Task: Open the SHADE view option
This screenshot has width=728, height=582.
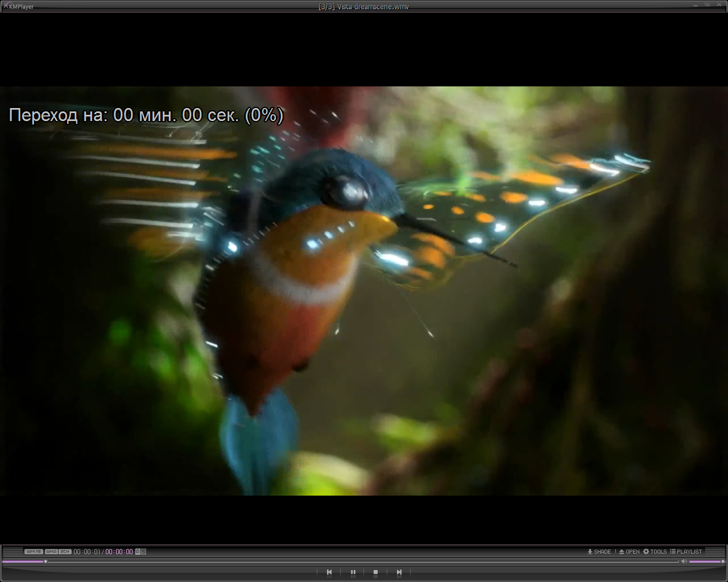Action: [599, 551]
